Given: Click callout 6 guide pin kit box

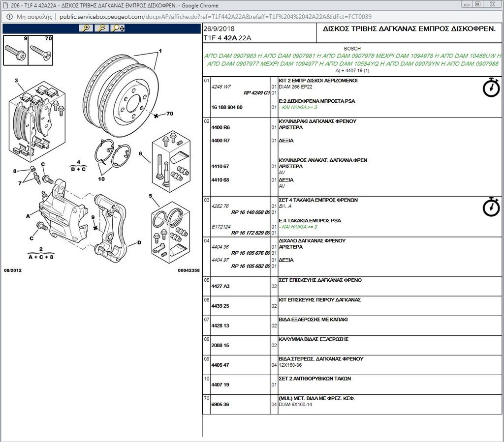Looking at the screenshot, I should tap(140, 153).
